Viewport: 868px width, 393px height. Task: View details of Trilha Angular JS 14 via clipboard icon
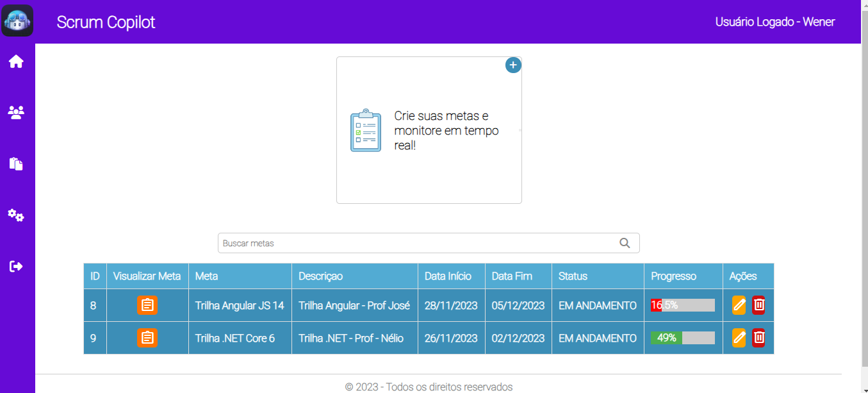(147, 305)
